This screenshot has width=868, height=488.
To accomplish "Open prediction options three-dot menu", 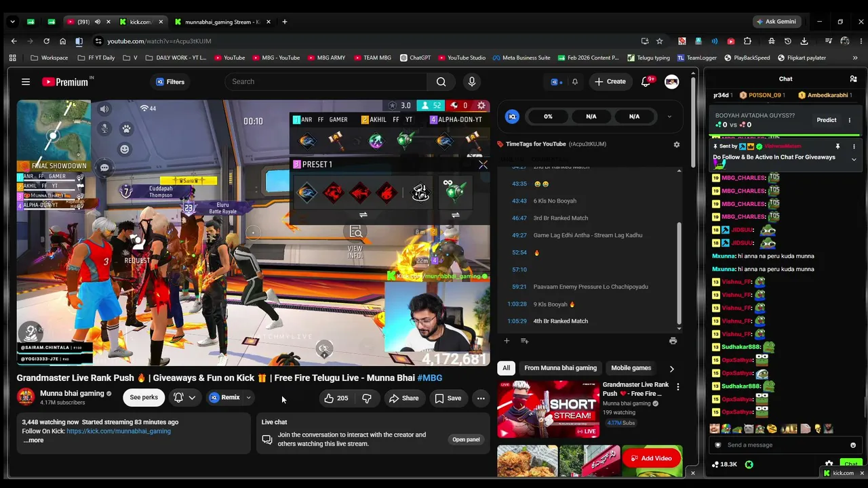I will (x=849, y=120).
